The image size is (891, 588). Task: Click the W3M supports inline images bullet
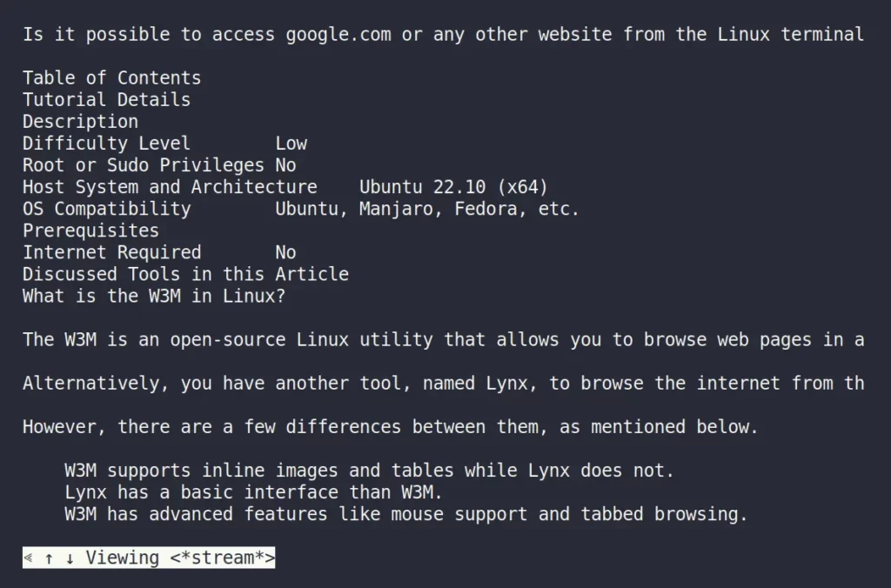point(369,471)
